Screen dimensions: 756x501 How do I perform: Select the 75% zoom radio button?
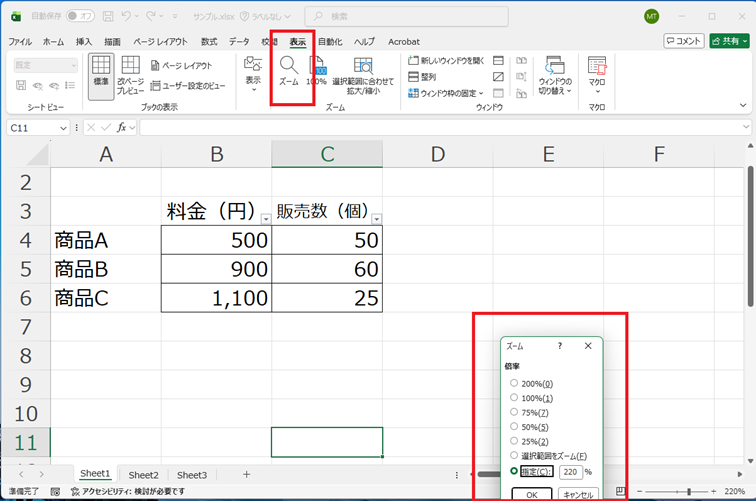pyautogui.click(x=515, y=412)
